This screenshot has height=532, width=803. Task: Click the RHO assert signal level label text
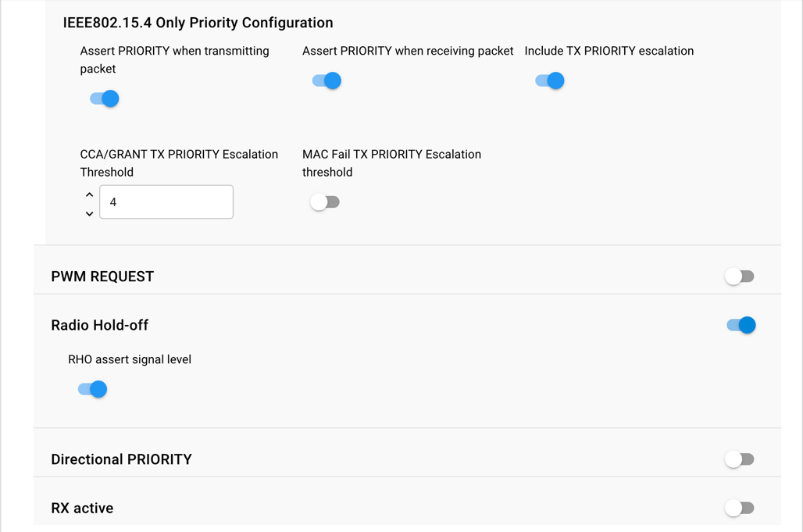(x=130, y=359)
